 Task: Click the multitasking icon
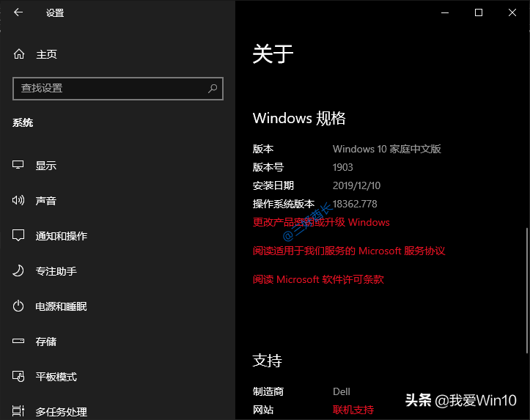coord(18,411)
